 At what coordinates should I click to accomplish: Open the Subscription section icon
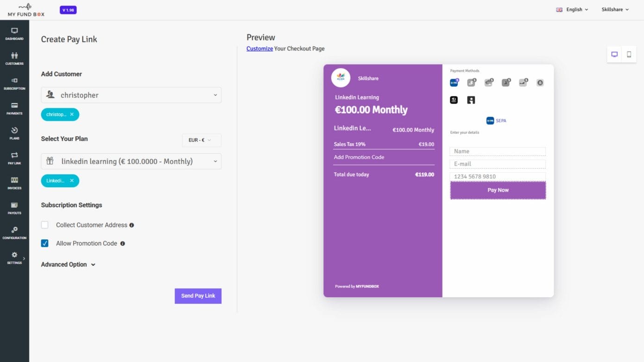tap(14, 83)
